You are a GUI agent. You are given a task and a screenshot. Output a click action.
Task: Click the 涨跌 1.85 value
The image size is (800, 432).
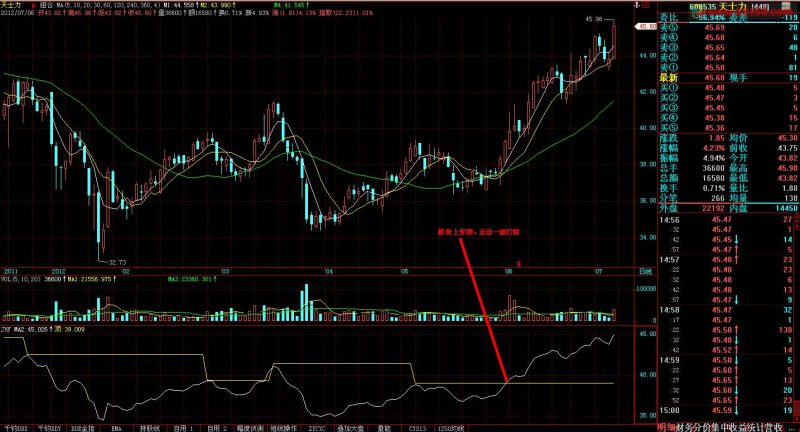[x=716, y=138]
